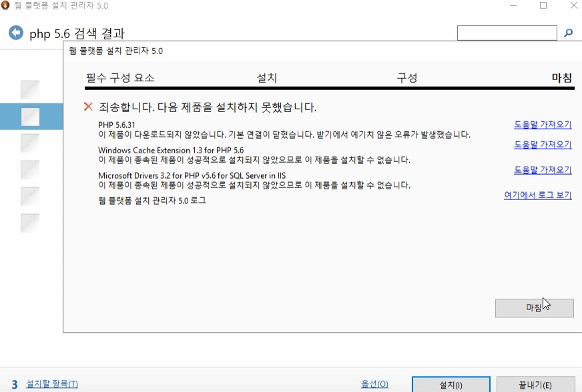Go back with the blue arrow icon

(16, 33)
